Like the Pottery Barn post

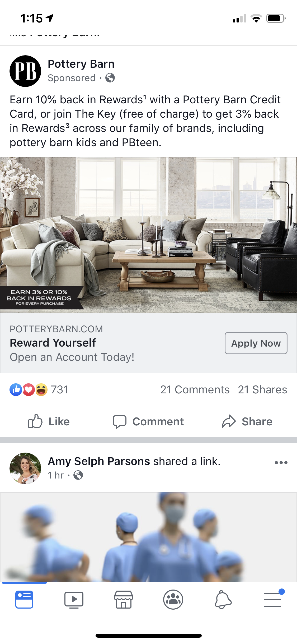(49, 421)
